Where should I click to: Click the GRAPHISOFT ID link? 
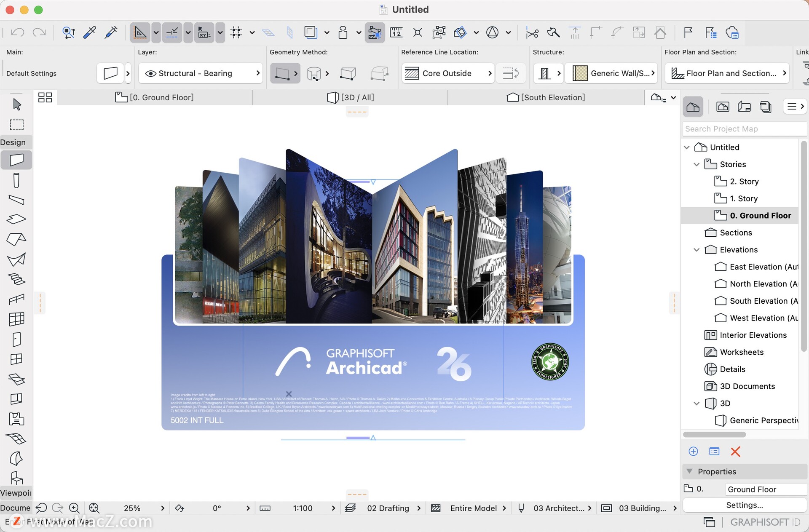click(765, 522)
